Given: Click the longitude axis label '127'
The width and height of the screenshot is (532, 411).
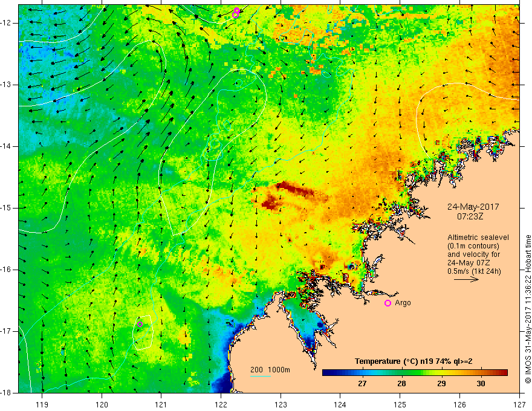Looking at the screenshot, I should pos(519,404).
